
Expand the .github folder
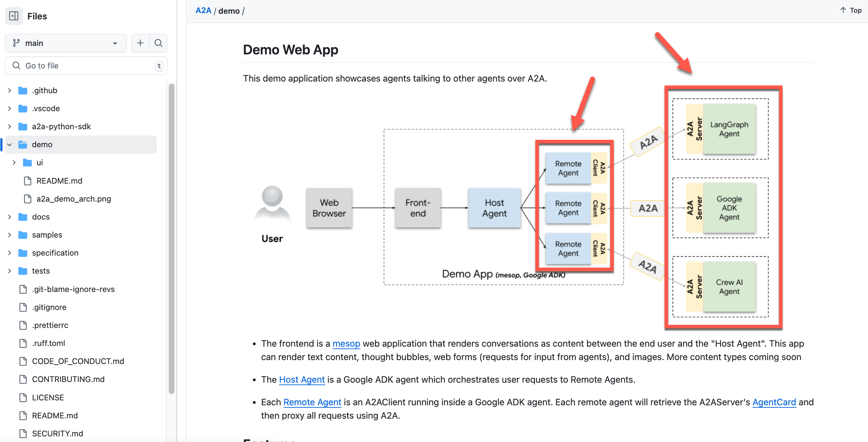click(x=44, y=90)
